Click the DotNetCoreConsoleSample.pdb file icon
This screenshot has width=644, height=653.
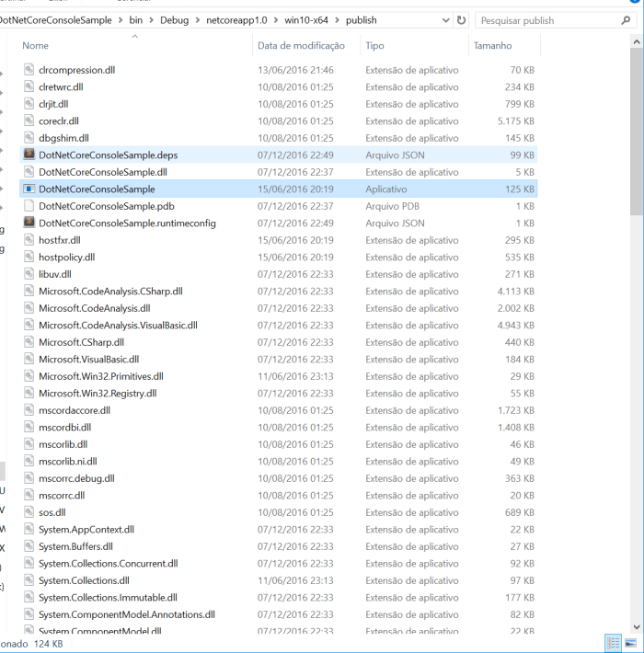coord(29,206)
